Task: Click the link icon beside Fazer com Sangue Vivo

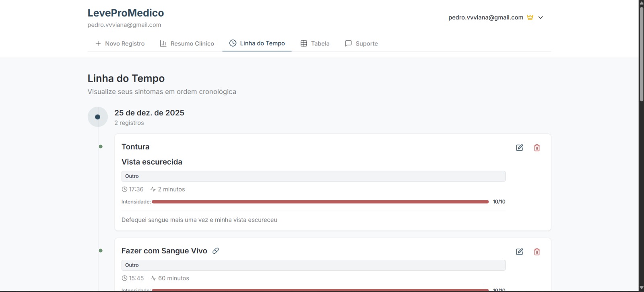Action: 216,251
